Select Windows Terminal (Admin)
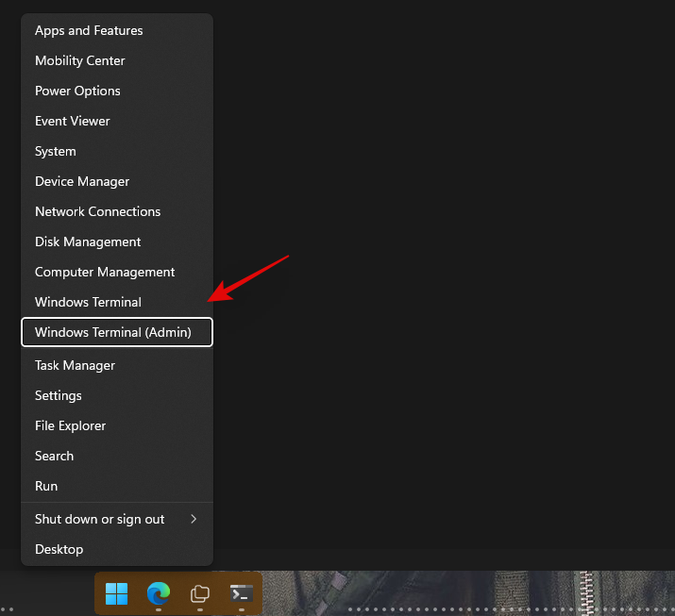The height and width of the screenshot is (616, 675). (113, 332)
